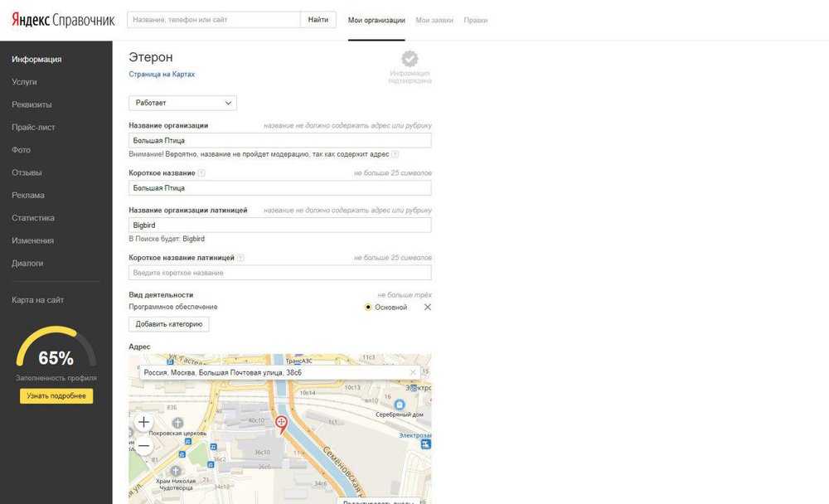Go to Прайс-лист section
829x504 pixels.
click(x=33, y=128)
